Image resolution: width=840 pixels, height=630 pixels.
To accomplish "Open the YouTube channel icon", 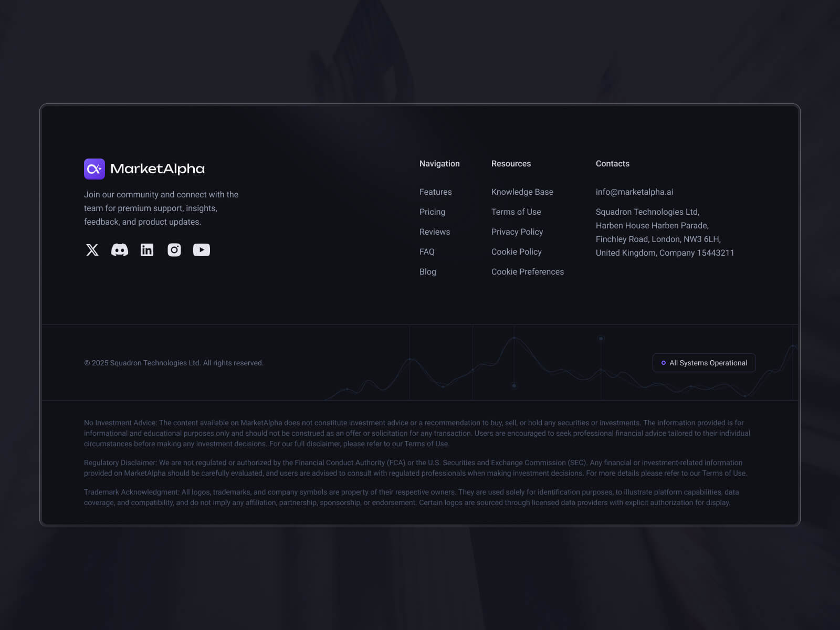I will pos(202,250).
